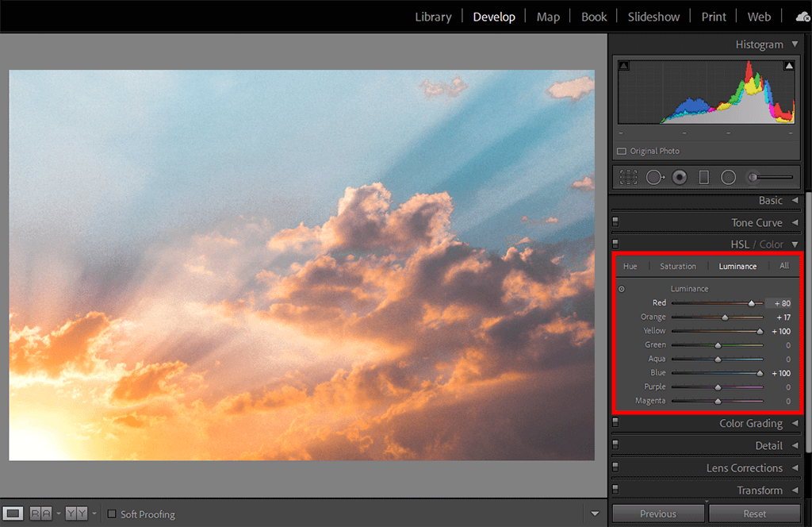Viewport: 812px width, 527px height.
Task: Toggle the Original Photo indicator box
Action: pos(622,152)
